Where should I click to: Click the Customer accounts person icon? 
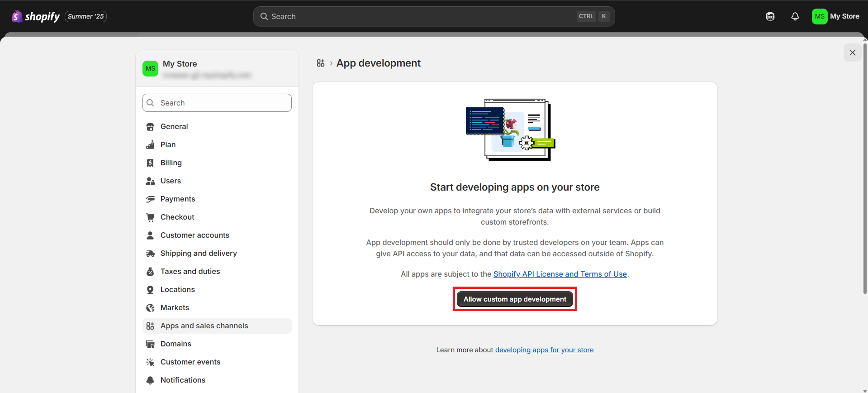pos(150,235)
